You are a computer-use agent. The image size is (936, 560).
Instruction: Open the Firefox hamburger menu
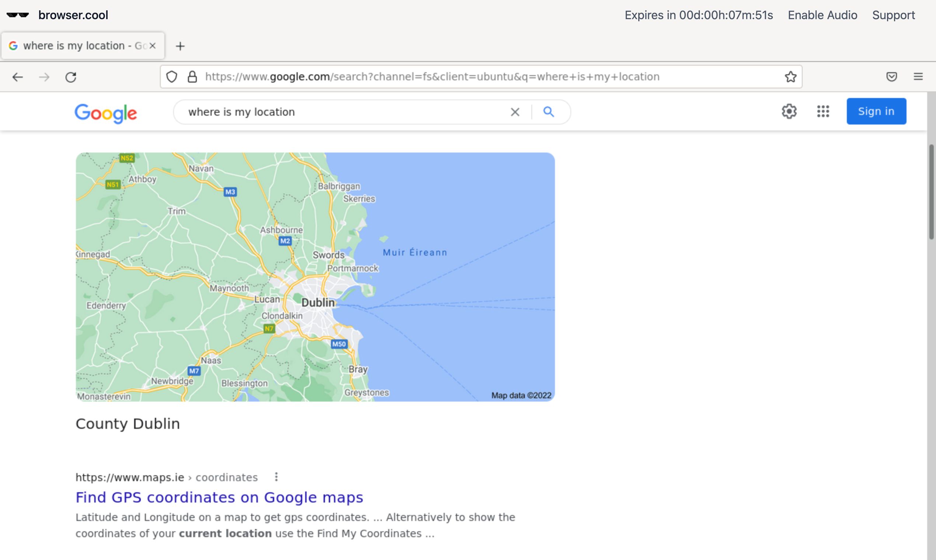(x=919, y=77)
